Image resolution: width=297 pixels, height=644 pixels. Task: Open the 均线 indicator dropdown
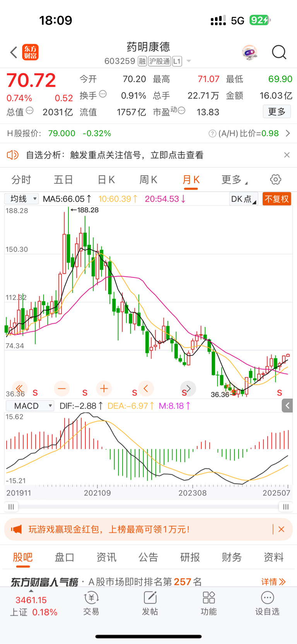(22, 199)
